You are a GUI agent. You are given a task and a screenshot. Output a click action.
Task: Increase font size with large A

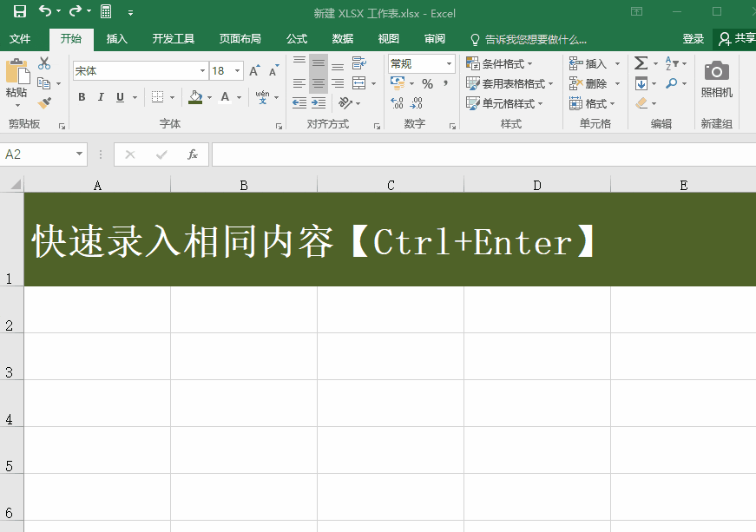click(x=254, y=71)
